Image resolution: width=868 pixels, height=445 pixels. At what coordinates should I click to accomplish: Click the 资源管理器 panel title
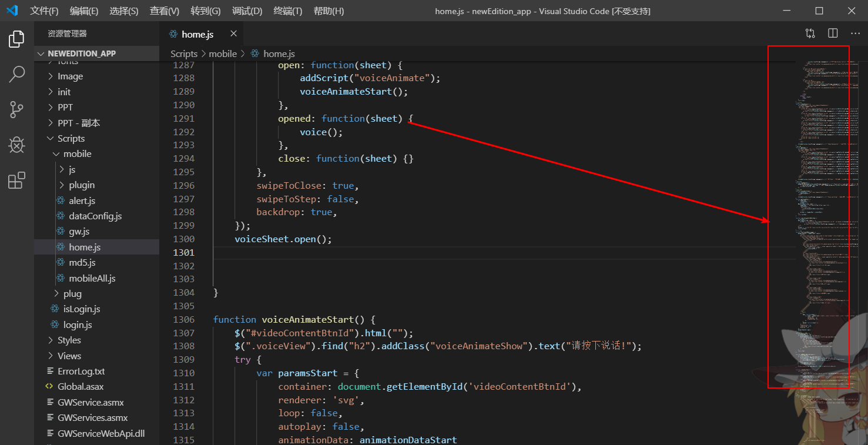click(67, 34)
